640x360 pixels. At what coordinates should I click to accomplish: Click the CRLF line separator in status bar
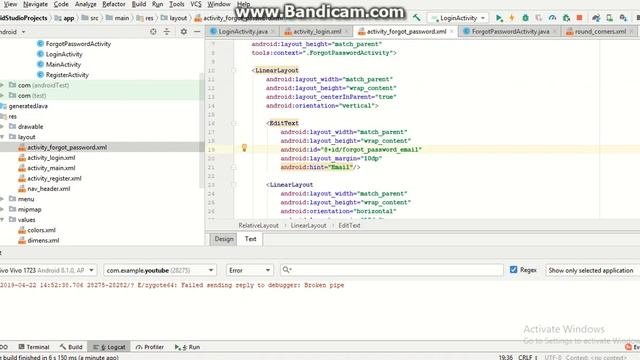(x=528, y=357)
